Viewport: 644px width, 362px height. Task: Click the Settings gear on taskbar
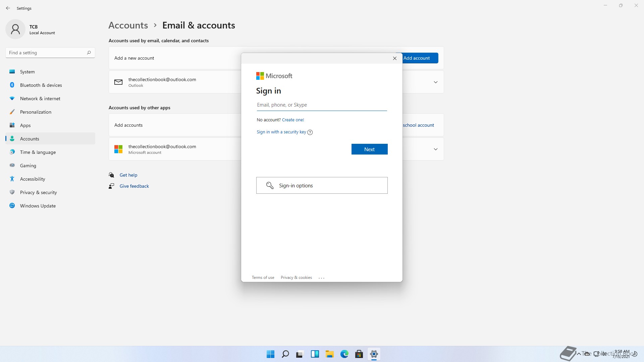click(374, 354)
